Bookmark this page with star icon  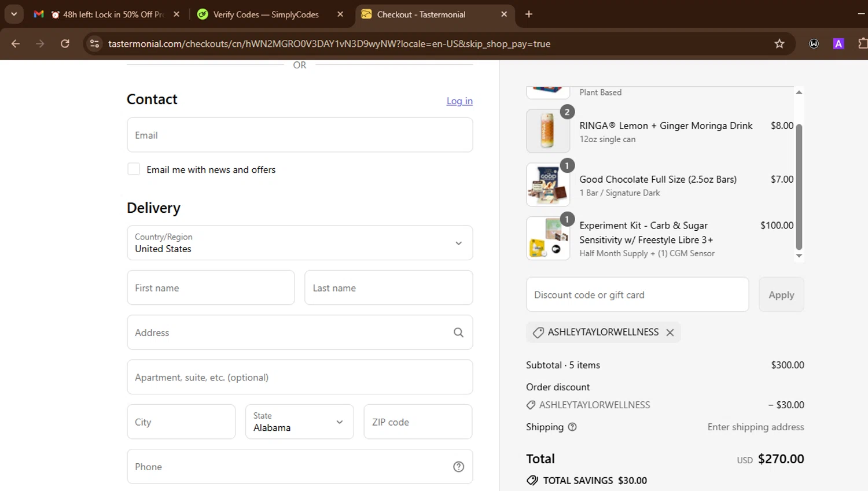779,43
